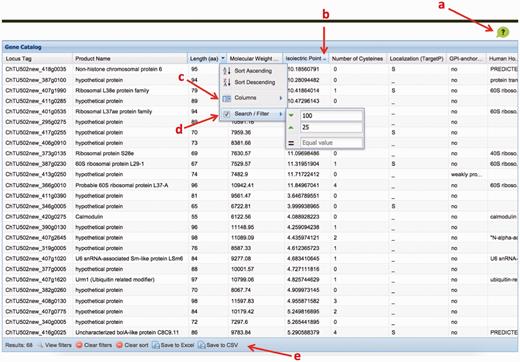The width and height of the screenshot is (520, 362).
Task: Click the isoelectric point value 11.71722412
Action: click(x=303, y=174)
